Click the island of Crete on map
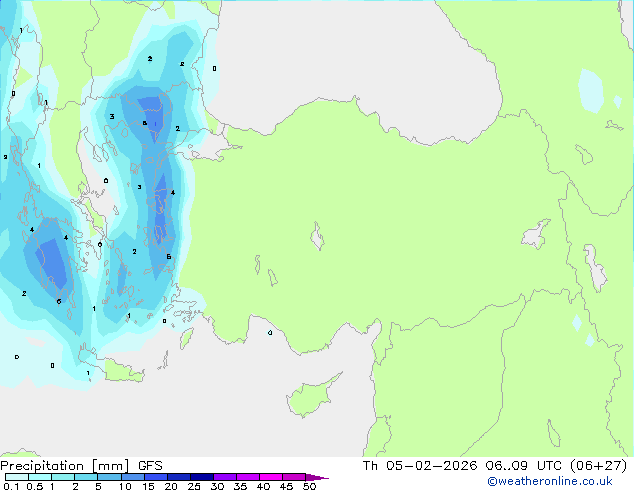The height and width of the screenshot is (490, 634). tap(123, 373)
